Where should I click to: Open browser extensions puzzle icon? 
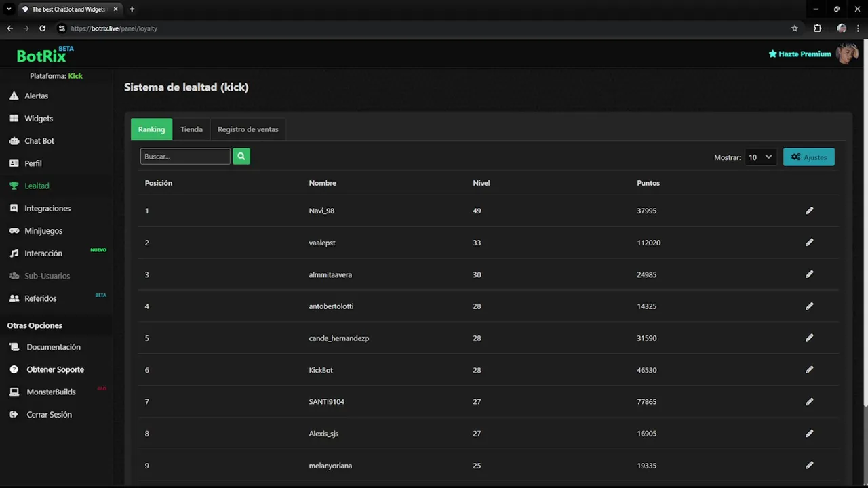click(817, 28)
